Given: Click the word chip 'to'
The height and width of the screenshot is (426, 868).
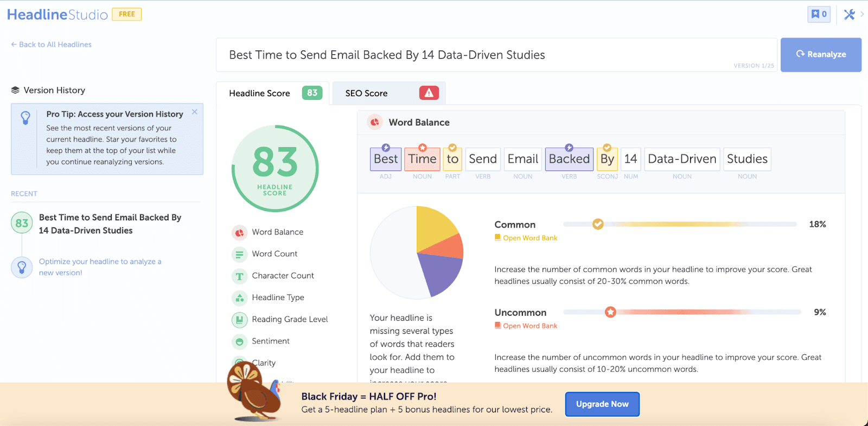Looking at the screenshot, I should [452, 159].
